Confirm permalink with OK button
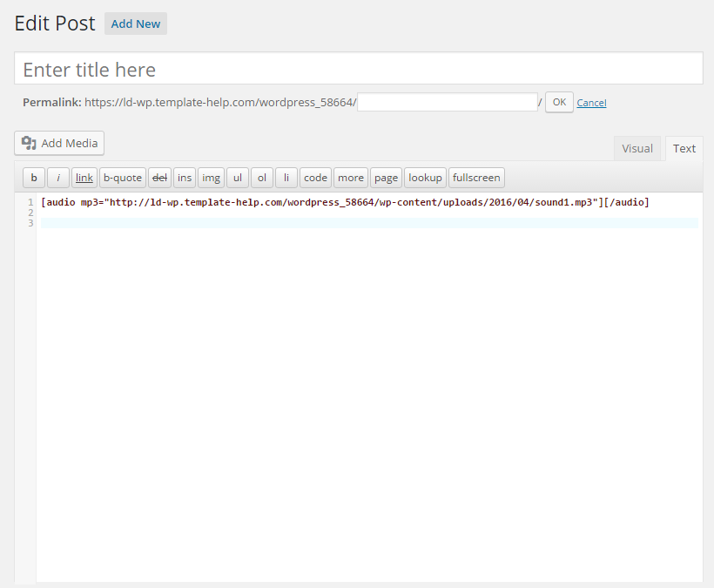714x588 pixels. click(559, 102)
